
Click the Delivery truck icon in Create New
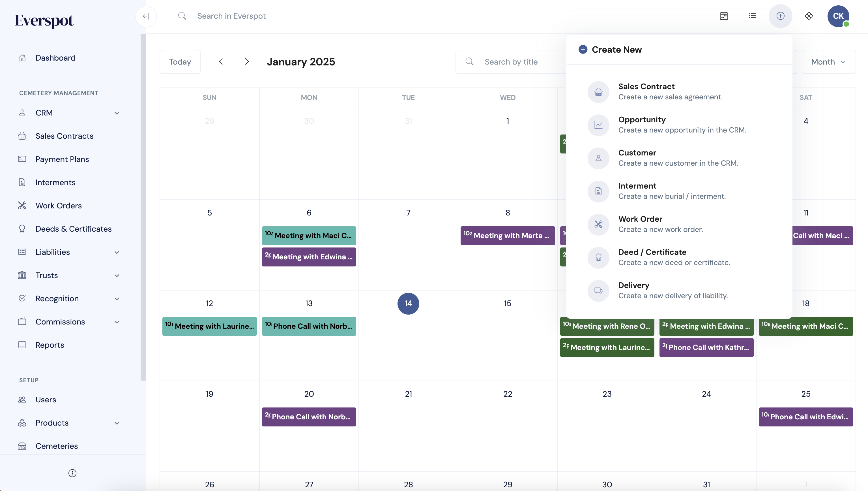tap(598, 290)
